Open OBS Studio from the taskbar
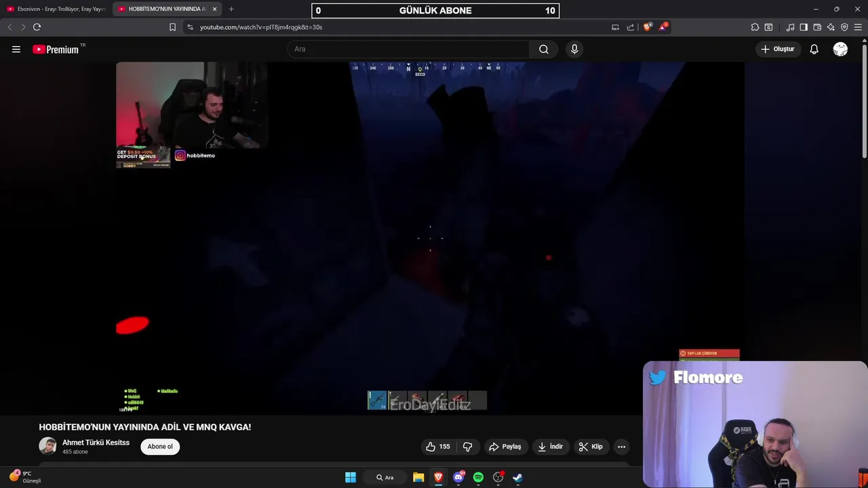The width and height of the screenshot is (868, 488). pos(498,477)
